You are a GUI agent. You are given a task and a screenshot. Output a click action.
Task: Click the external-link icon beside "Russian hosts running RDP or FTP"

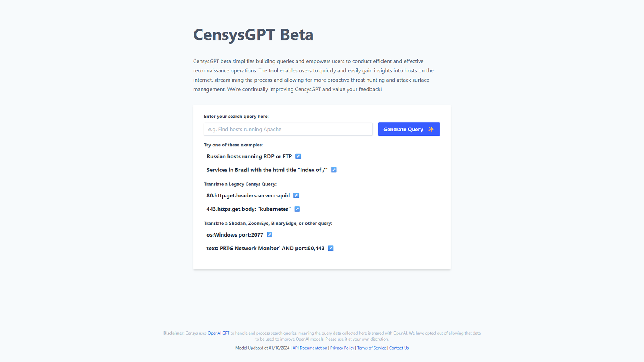[x=298, y=156]
